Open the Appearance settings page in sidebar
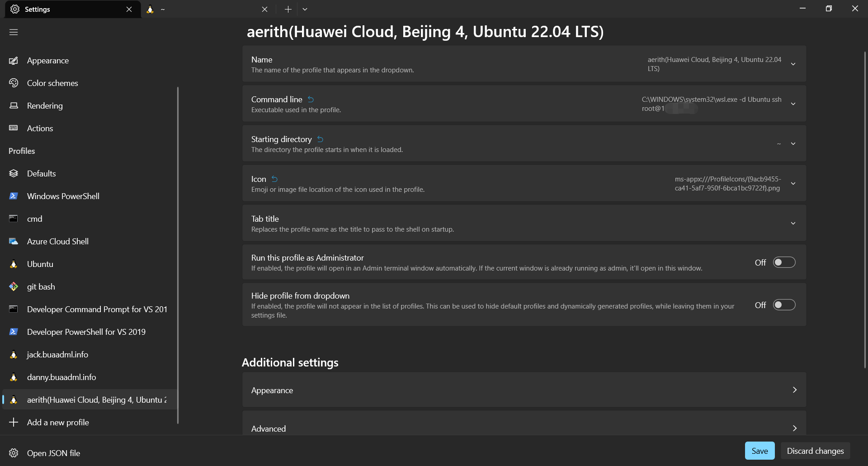The width and height of the screenshot is (868, 466). (x=90, y=61)
